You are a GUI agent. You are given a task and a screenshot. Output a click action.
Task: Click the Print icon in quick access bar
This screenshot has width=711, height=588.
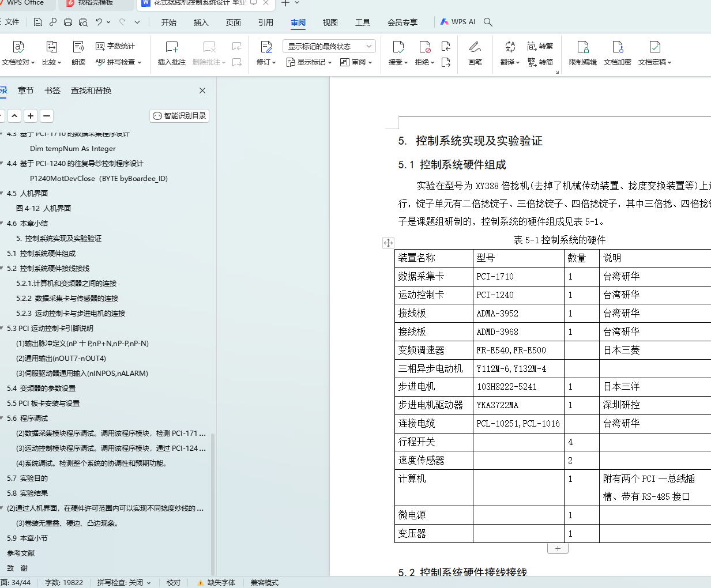68,22
